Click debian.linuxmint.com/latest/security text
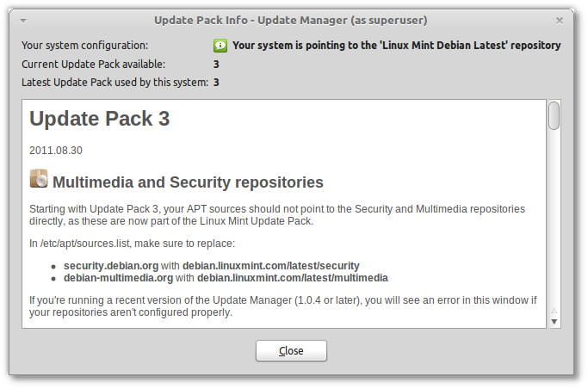This screenshot has height=389, width=588. (x=270, y=266)
